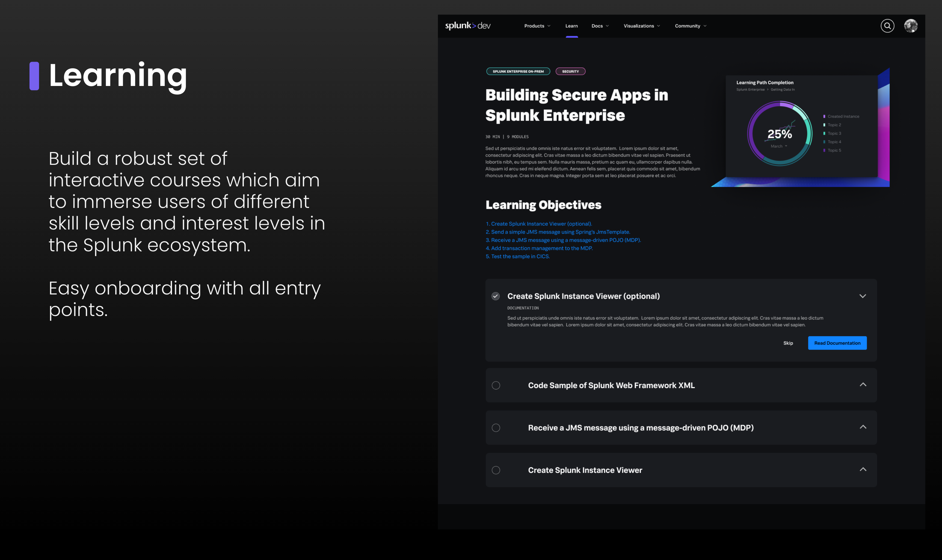Expand Code Sample of Splunk Web Framework XML
Viewport: 942px width, 560px height.
863,385
